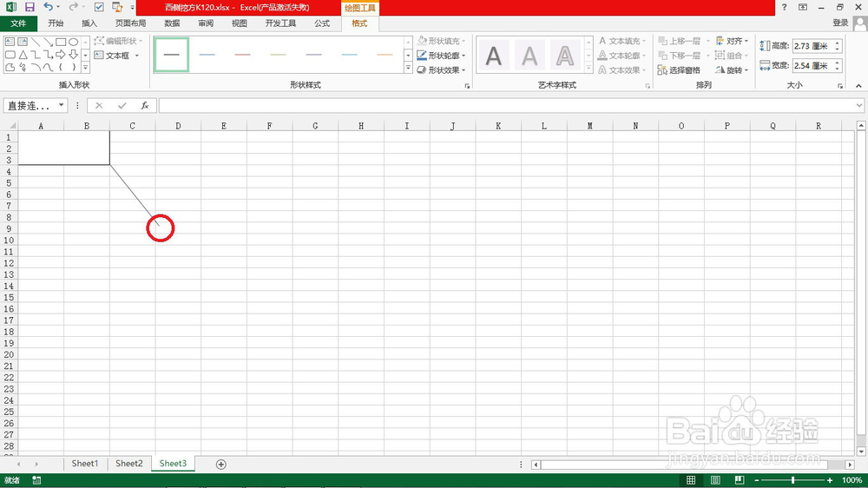The height and width of the screenshot is (488, 868).
Task: Select the down block arrow shape
Action: tap(73, 55)
